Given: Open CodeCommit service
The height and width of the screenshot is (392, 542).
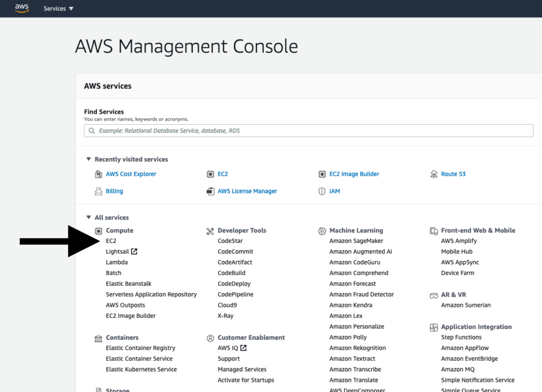Looking at the screenshot, I should pyautogui.click(x=236, y=251).
